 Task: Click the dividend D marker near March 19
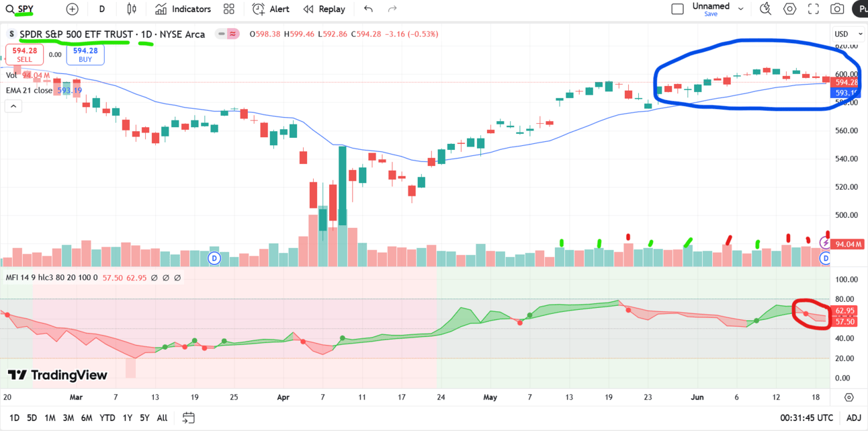(214, 258)
